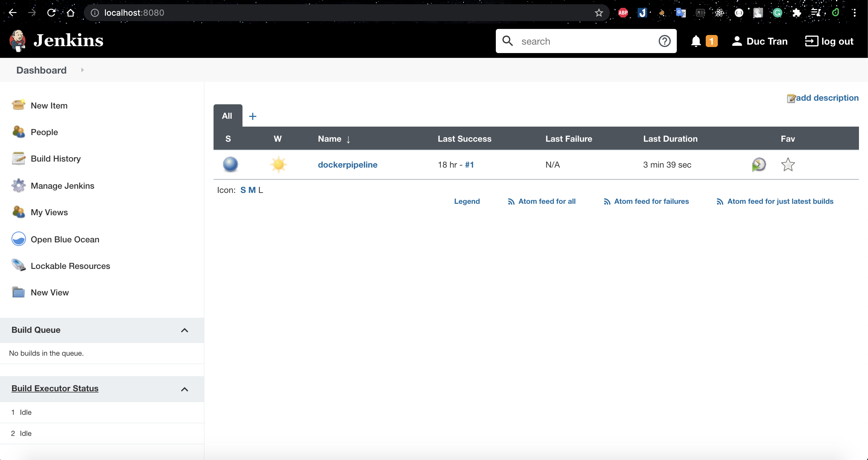
Task: Select the All view tab
Action: (227, 116)
